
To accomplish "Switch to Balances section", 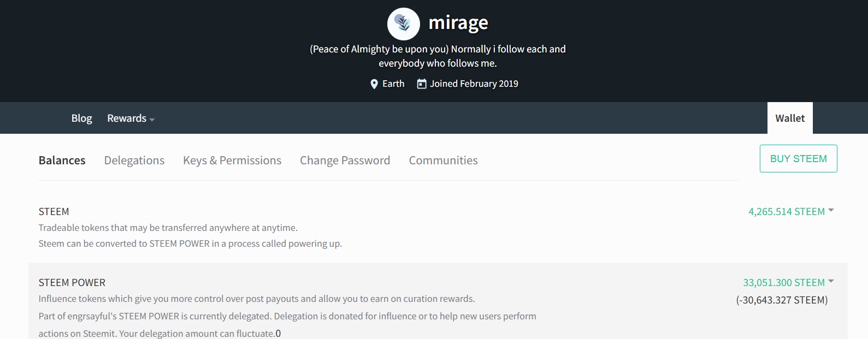I will (62, 160).
